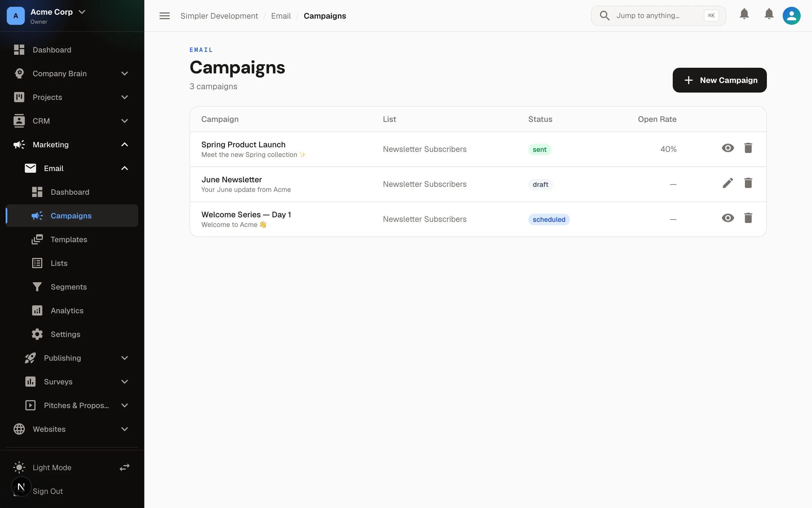Expand the Company Brain section
812x508 pixels.
coord(125,74)
